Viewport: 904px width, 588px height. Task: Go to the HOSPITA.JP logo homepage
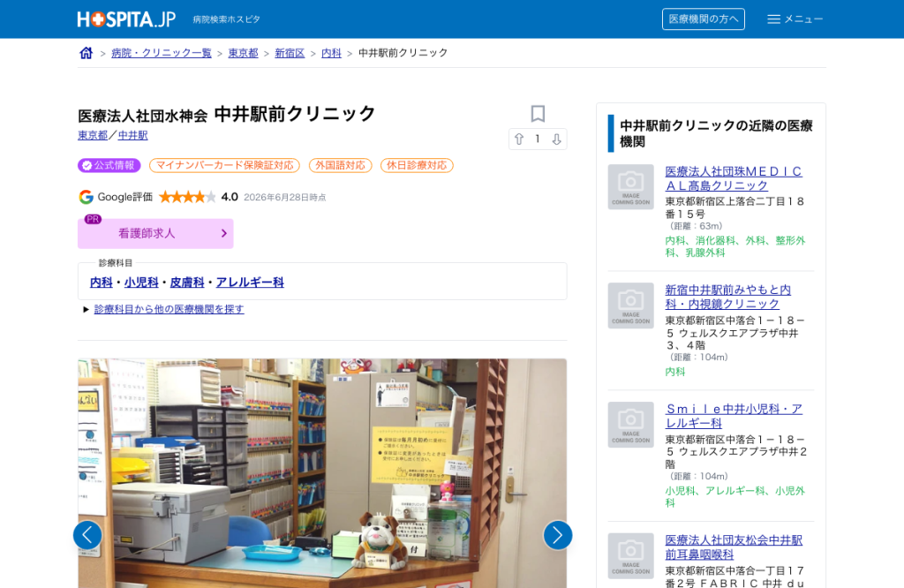126,19
